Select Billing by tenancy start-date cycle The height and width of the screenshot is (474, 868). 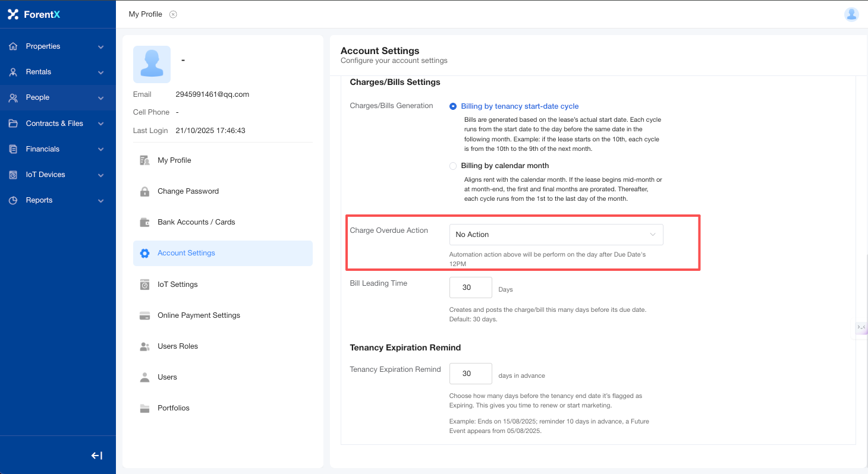pos(454,106)
